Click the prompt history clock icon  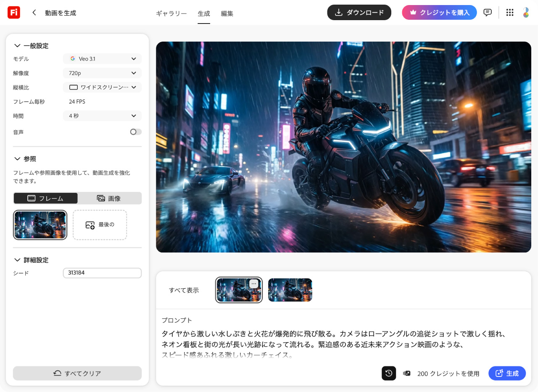389,373
